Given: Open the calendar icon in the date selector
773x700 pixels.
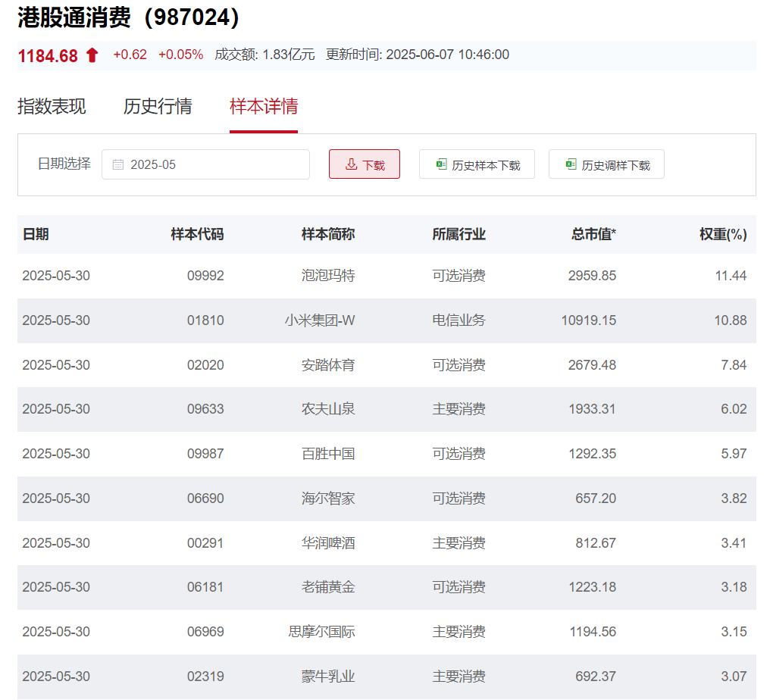Looking at the screenshot, I should tap(117, 164).
